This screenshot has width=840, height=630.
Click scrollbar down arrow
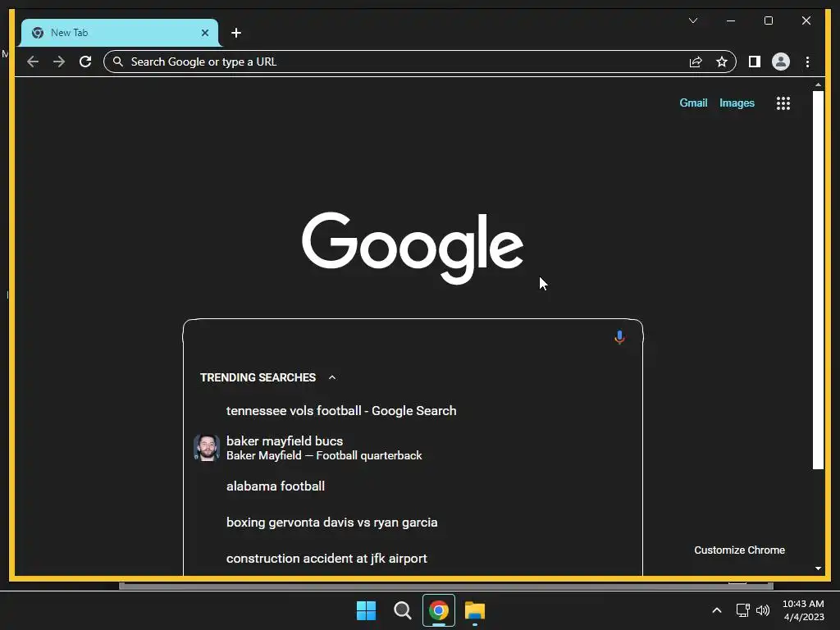click(x=818, y=568)
